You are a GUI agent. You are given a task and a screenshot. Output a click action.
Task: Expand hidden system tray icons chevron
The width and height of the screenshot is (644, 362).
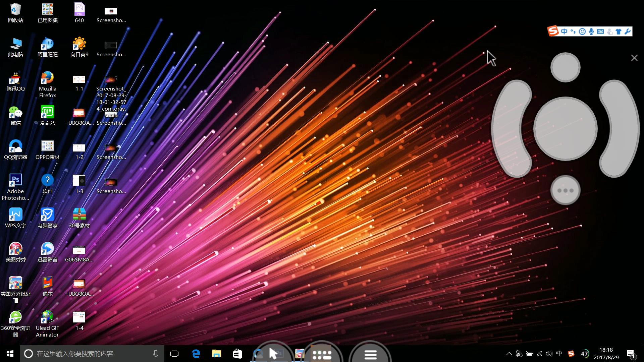[x=509, y=354]
